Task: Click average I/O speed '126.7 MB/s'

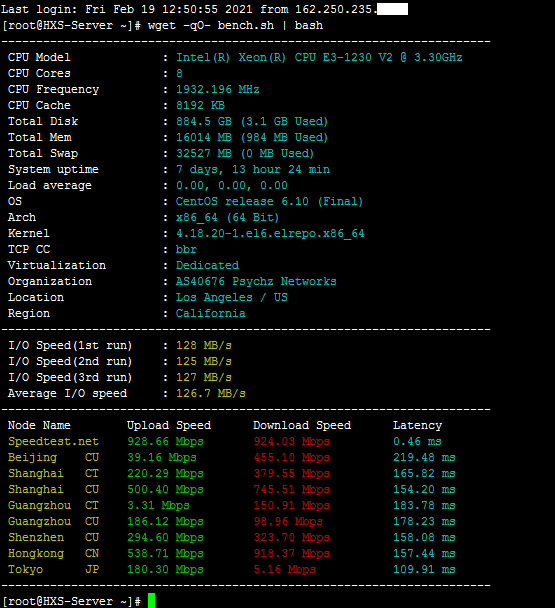Action: (211, 393)
